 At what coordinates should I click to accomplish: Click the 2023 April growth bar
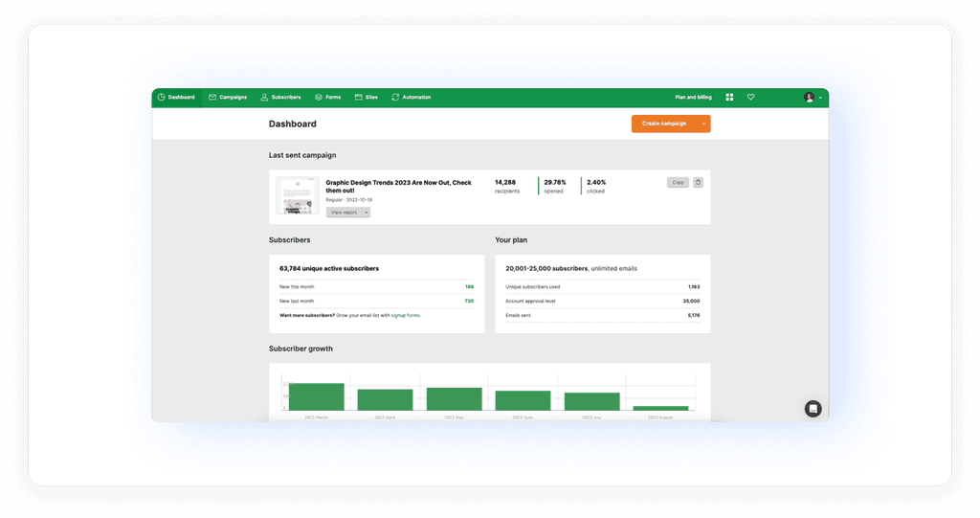pos(385,400)
